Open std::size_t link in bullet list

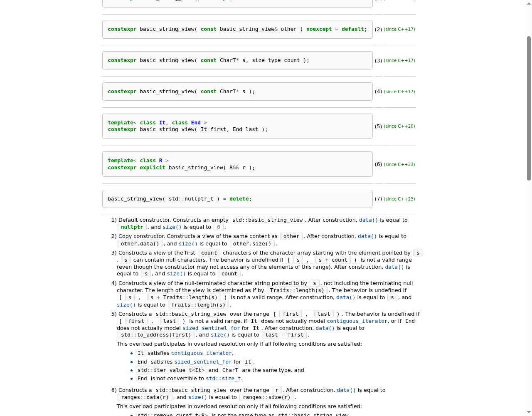[223, 379]
